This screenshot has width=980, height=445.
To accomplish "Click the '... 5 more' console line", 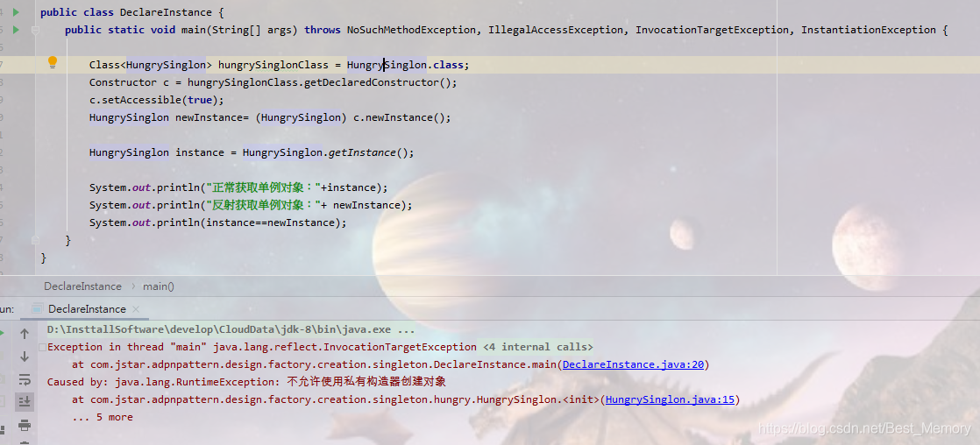I will click(x=103, y=417).
